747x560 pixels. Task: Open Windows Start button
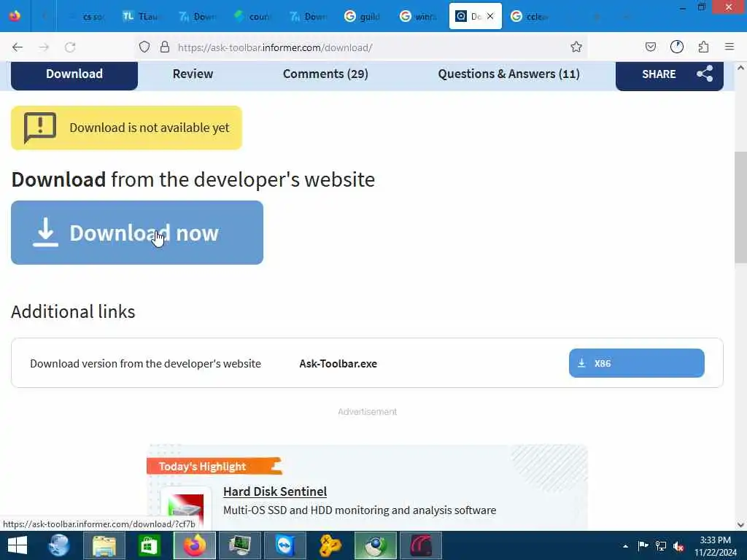tap(18, 545)
